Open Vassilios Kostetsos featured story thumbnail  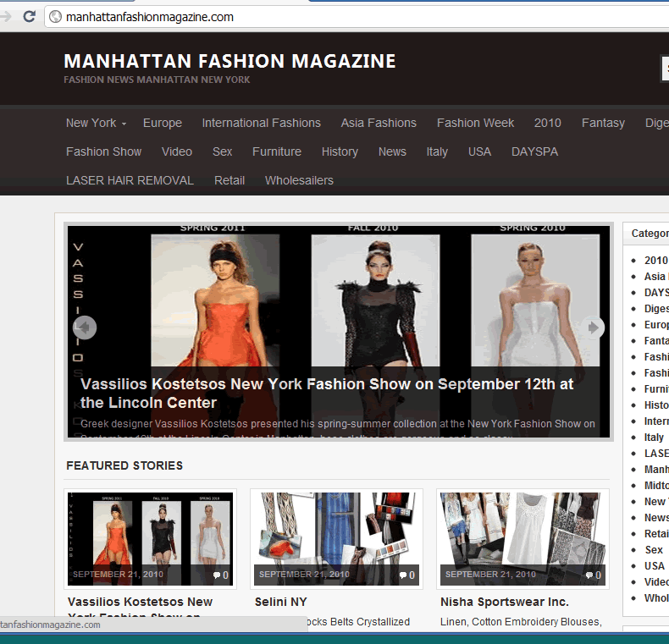point(150,539)
